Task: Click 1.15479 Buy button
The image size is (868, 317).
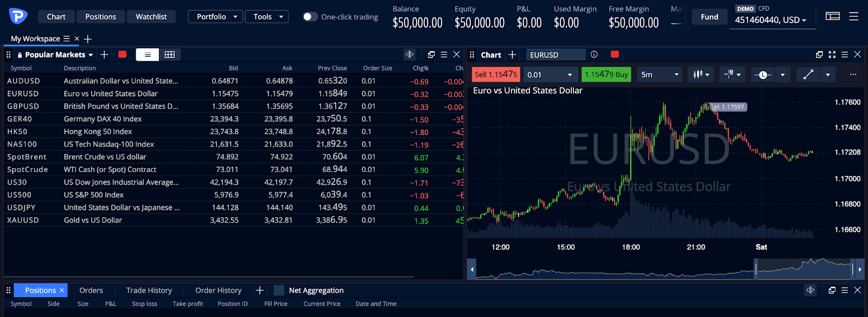Action: pyautogui.click(x=606, y=74)
